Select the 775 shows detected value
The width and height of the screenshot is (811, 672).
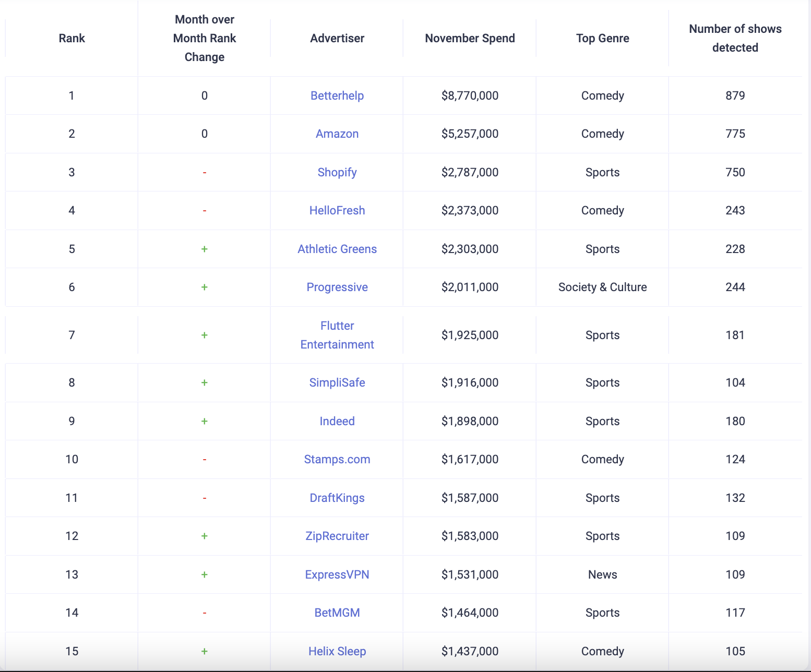pyautogui.click(x=735, y=134)
